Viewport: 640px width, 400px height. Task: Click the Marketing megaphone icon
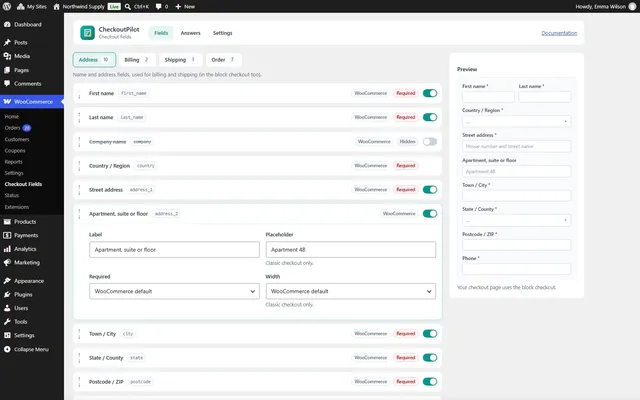pos(7,262)
